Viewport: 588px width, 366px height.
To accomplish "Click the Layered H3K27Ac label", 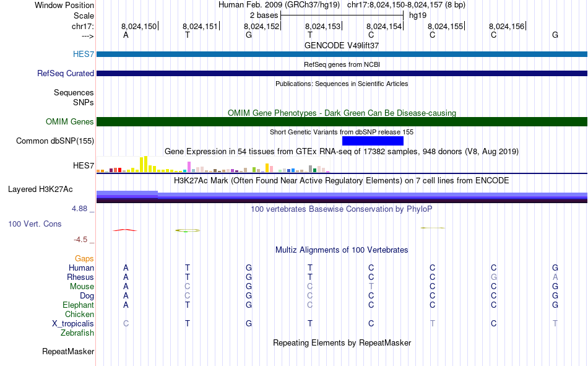I will tap(40, 190).
